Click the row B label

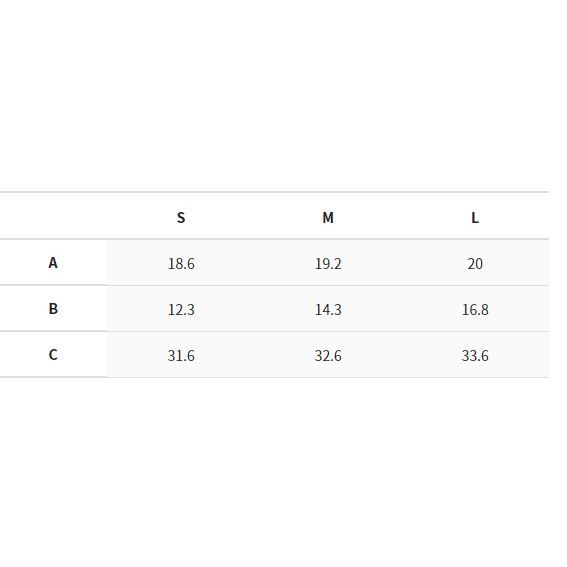pyautogui.click(x=53, y=308)
